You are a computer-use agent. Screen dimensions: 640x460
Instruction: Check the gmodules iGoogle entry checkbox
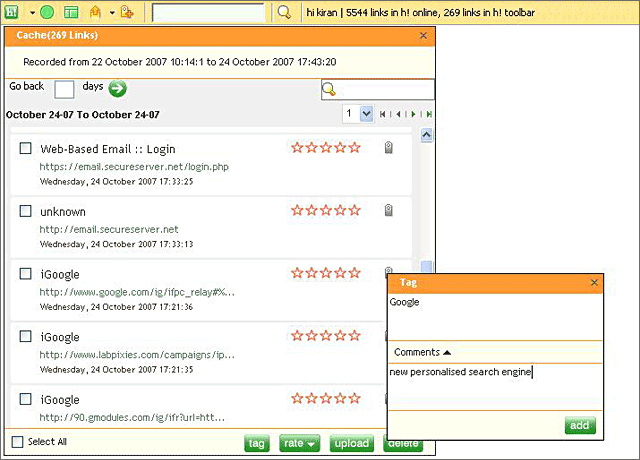tap(25, 398)
